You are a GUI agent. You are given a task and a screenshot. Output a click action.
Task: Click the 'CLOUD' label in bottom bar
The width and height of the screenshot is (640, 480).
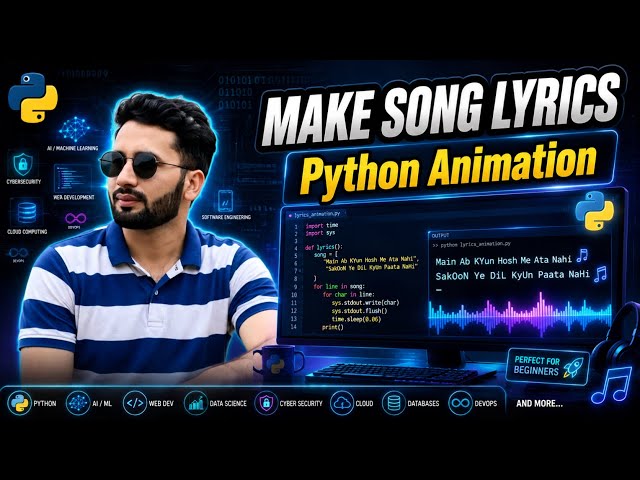(364, 403)
